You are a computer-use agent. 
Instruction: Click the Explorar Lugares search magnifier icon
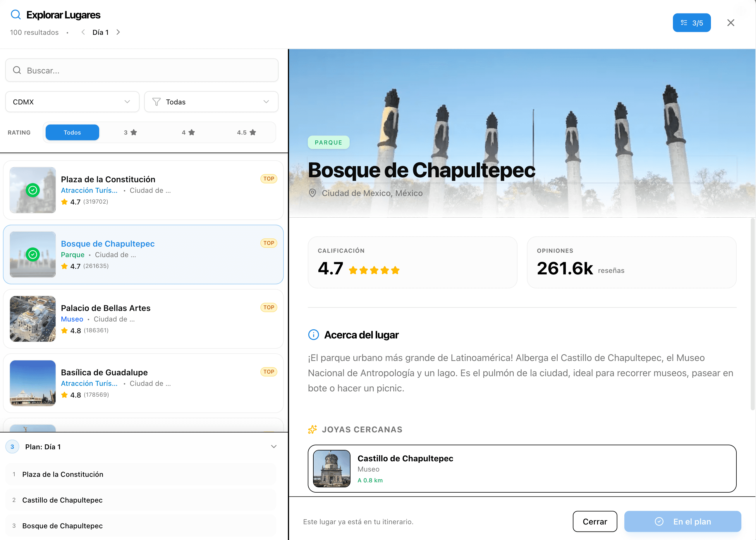[16, 15]
